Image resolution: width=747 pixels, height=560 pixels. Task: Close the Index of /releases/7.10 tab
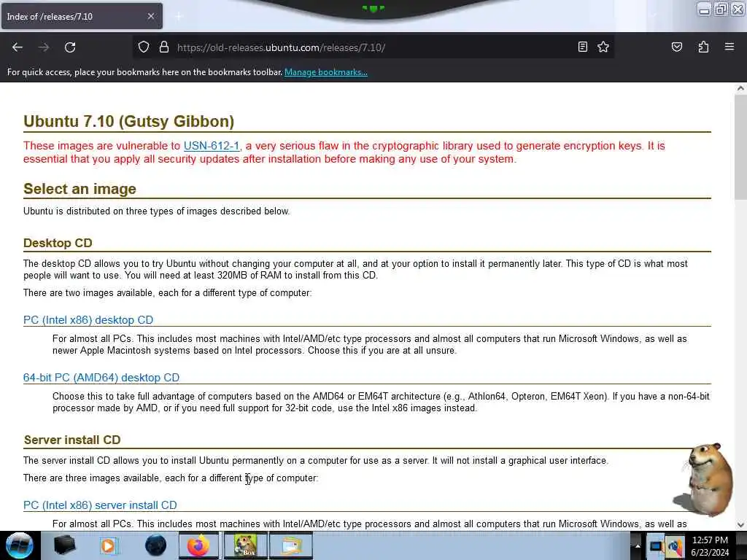click(x=150, y=16)
